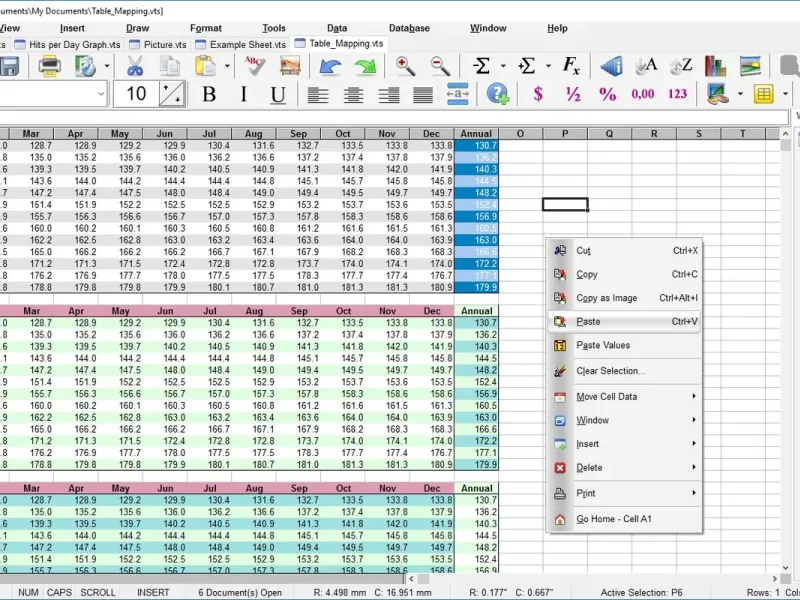
Task: Click the paint palette color icon
Action: pyautogui.click(x=717, y=94)
